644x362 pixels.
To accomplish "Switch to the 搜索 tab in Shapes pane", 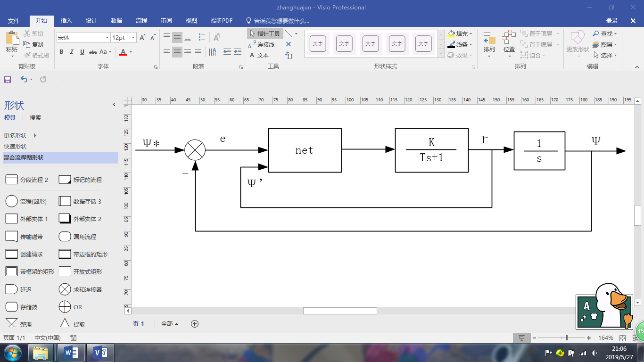I will 35,118.
